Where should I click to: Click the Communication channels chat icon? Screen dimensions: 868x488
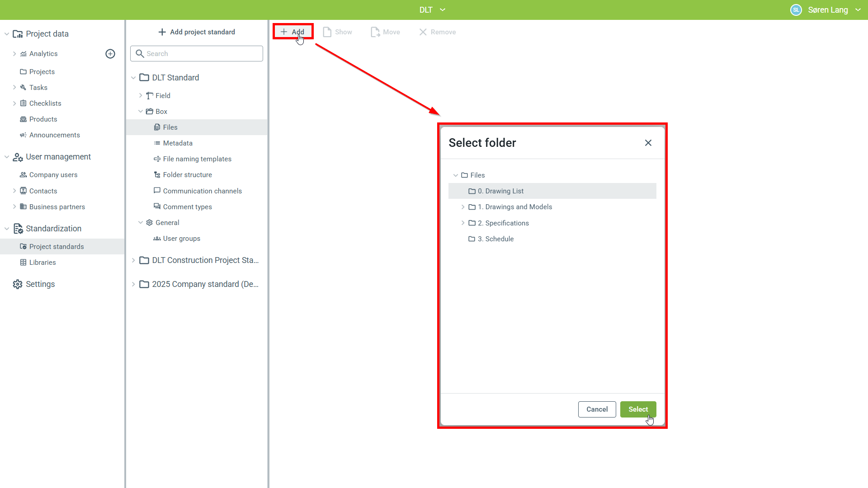(x=157, y=191)
